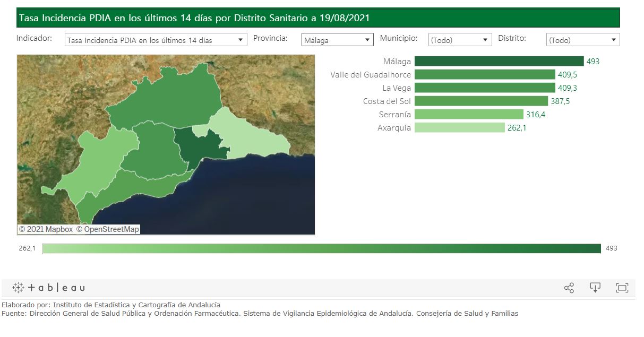This screenshot has height=337, width=644.
Task: Select the Valle del Guadalhorce bar
Action: pos(485,74)
